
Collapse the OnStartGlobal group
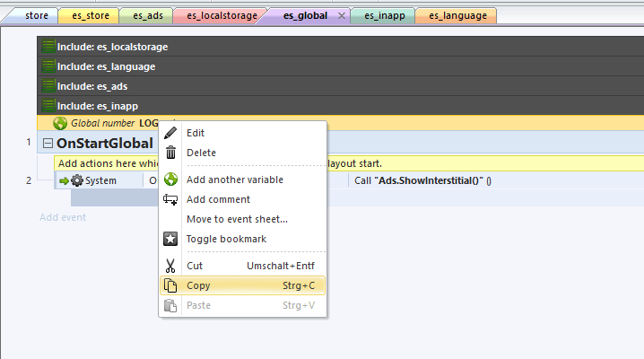point(48,143)
